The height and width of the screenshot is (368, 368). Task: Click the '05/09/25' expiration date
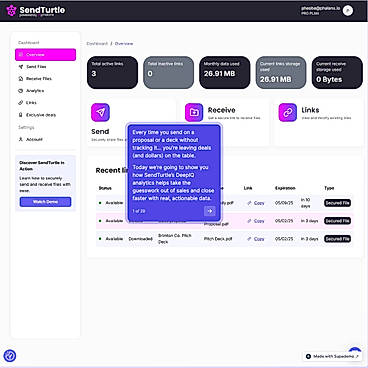coord(284,203)
